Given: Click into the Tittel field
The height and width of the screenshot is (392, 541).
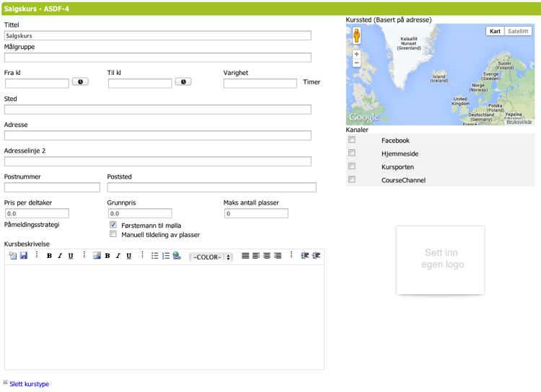Looking at the screenshot, I should pyautogui.click(x=158, y=35).
